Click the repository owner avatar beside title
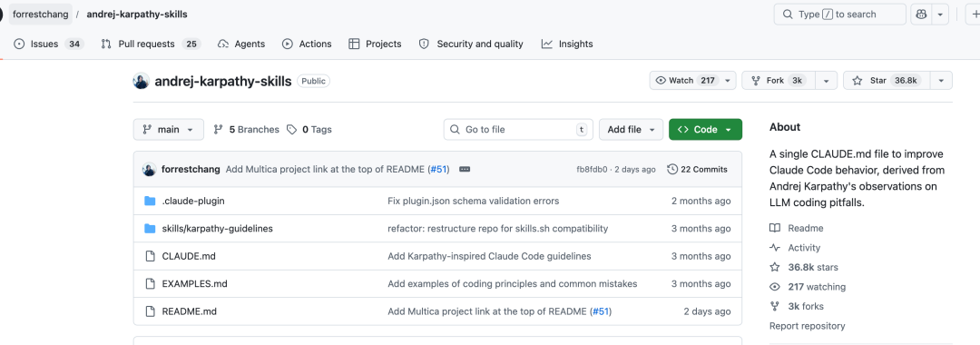 (x=142, y=81)
